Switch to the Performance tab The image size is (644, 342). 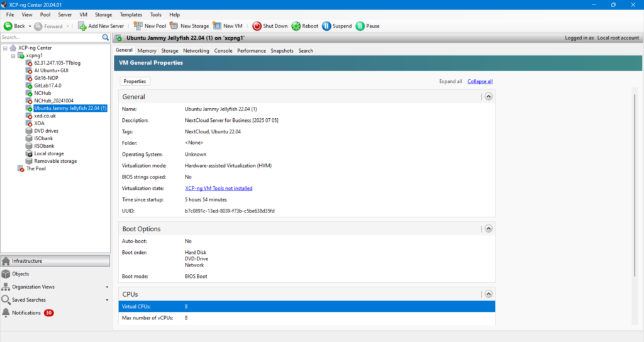pos(252,51)
